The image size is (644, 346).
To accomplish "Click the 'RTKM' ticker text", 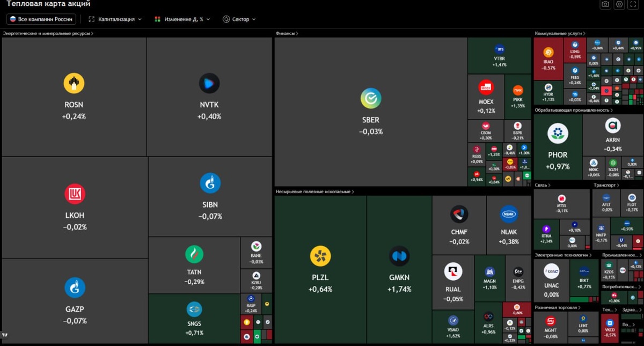I will [546, 236].
